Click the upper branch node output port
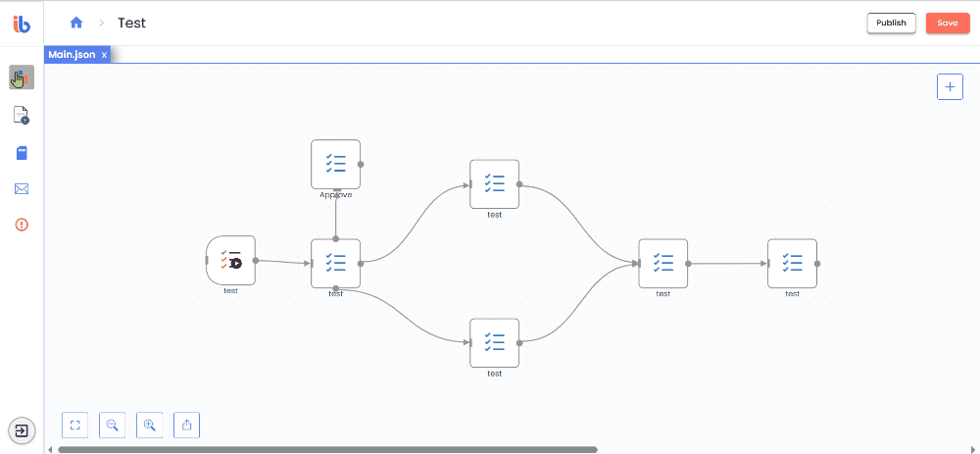 519,184
